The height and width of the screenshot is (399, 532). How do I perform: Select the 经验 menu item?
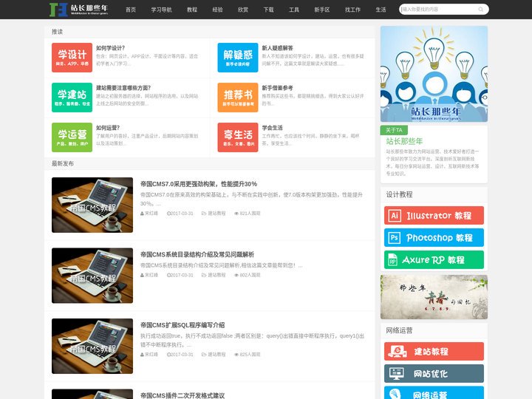[x=217, y=10]
